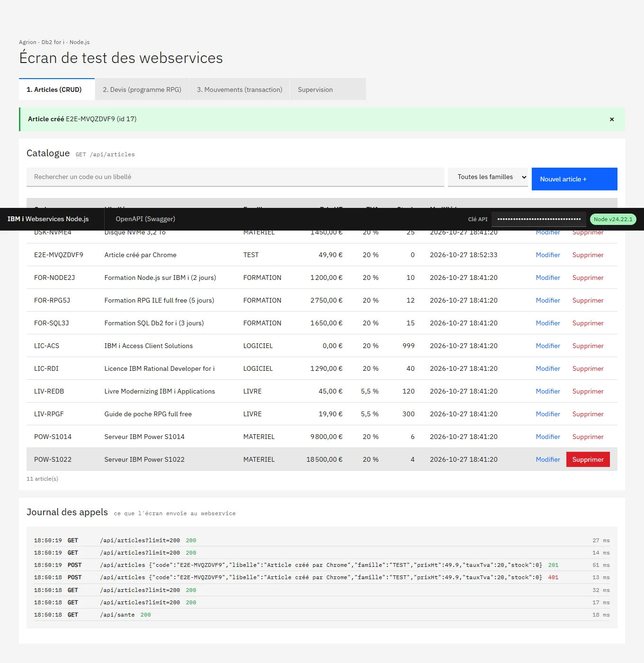Click the red Supprimer button for POW-S1022
The width and height of the screenshot is (644, 663).
click(588, 459)
